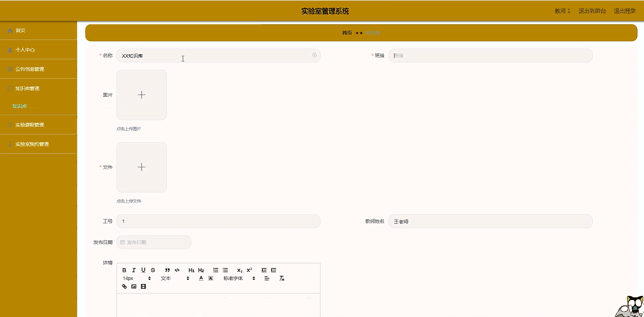Insert a hyperlink in the editor
644x317 pixels.
pyautogui.click(x=124, y=286)
